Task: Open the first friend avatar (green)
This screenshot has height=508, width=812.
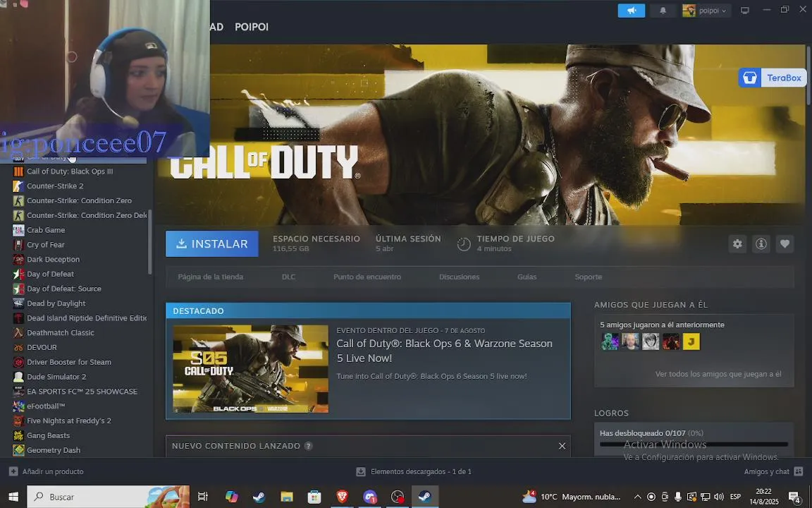Action: click(610, 341)
